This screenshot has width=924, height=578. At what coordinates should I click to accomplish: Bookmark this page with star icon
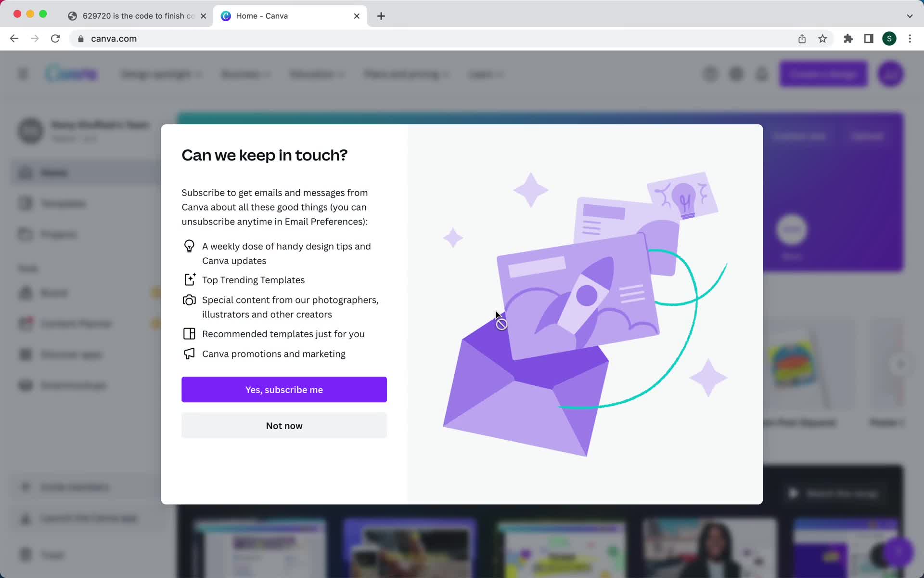[x=822, y=39]
